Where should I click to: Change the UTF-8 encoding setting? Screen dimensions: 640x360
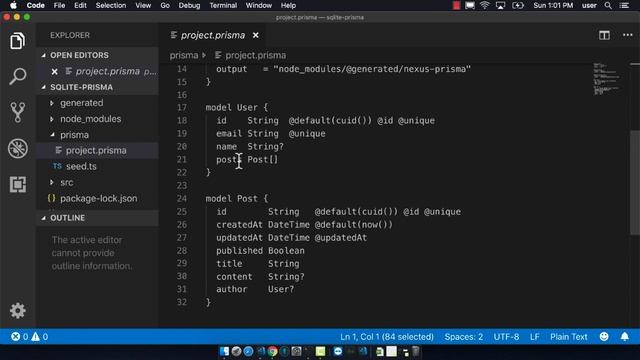tap(506, 337)
